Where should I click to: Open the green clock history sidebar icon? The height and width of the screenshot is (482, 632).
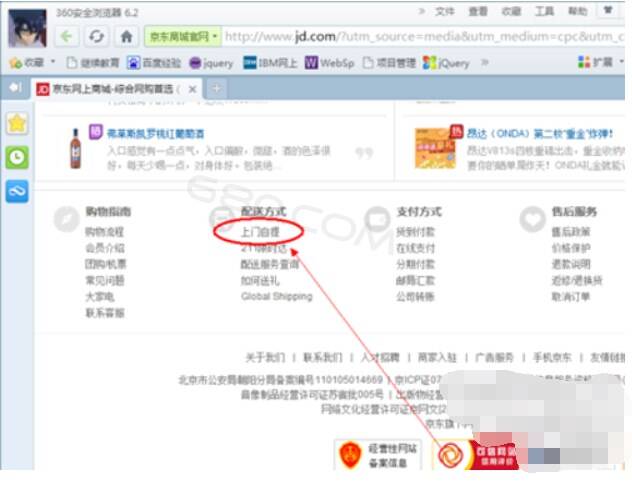(x=17, y=157)
